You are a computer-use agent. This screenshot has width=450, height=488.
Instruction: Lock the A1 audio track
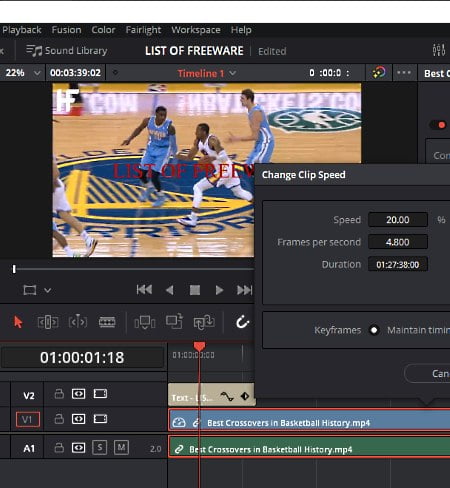[x=59, y=448]
